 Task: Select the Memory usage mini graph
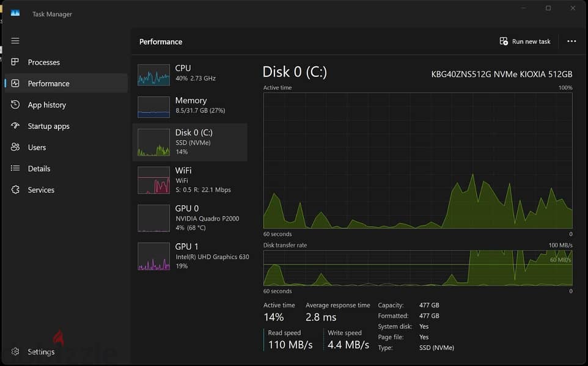click(153, 108)
